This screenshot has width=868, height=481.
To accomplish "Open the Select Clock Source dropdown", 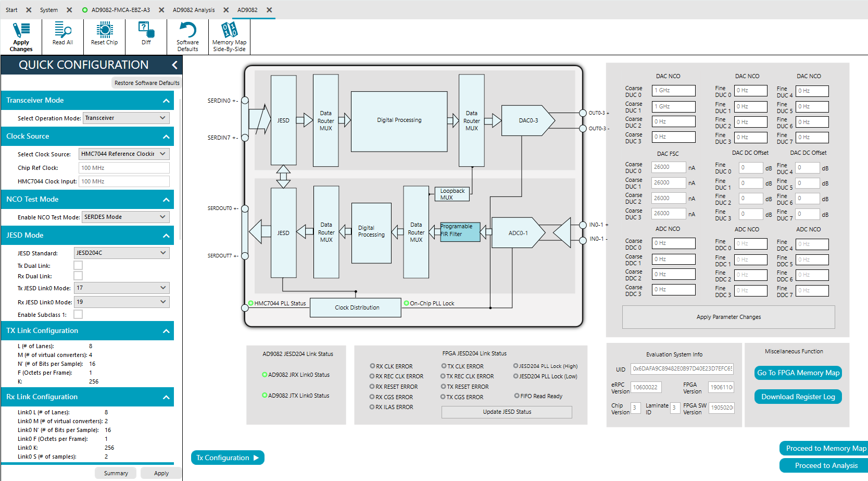I will (x=124, y=154).
